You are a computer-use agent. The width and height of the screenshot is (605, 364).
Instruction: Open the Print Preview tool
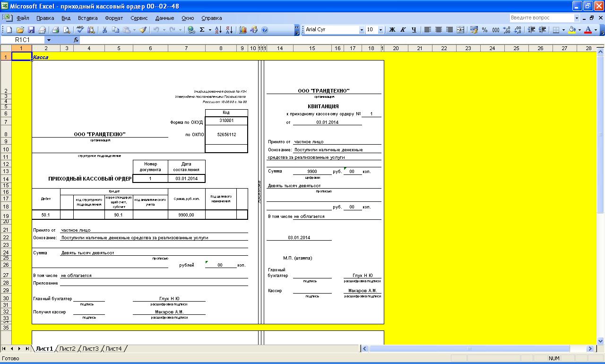point(67,30)
